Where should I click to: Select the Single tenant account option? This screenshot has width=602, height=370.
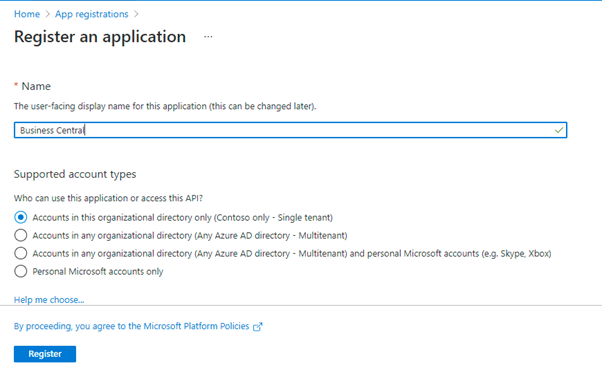21,217
